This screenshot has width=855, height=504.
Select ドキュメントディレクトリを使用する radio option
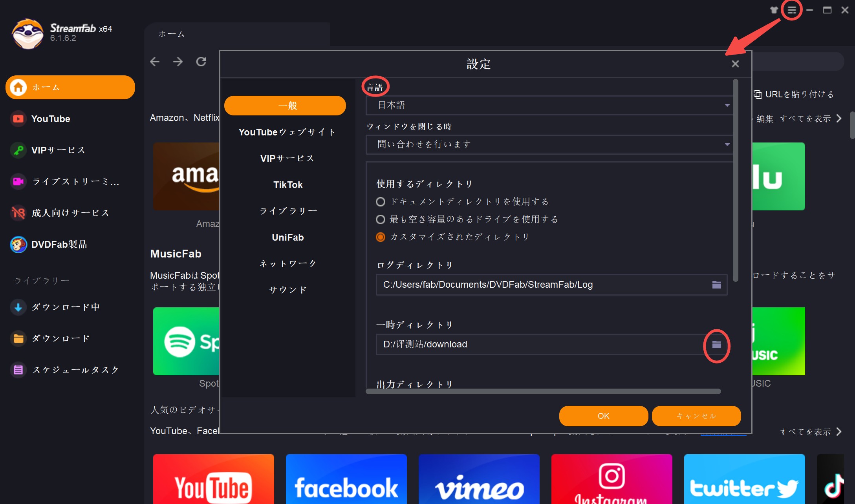380,202
